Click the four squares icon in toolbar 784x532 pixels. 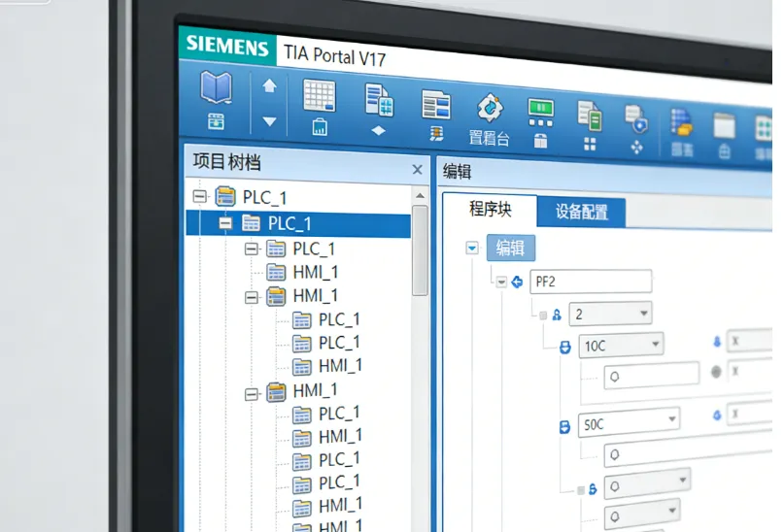tap(590, 145)
